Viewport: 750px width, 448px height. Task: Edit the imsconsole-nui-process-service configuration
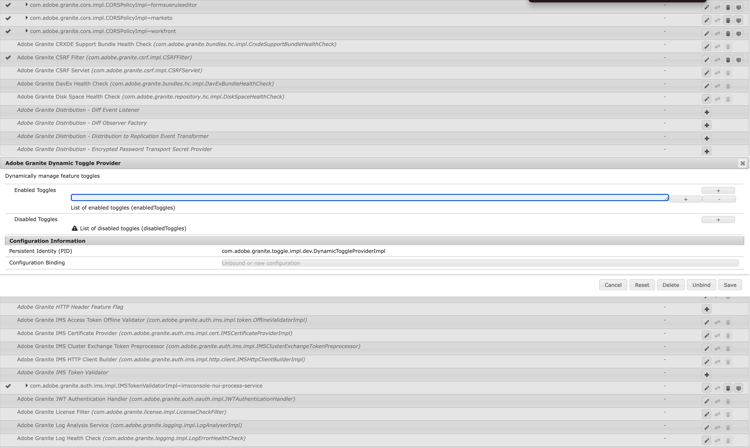point(706,388)
